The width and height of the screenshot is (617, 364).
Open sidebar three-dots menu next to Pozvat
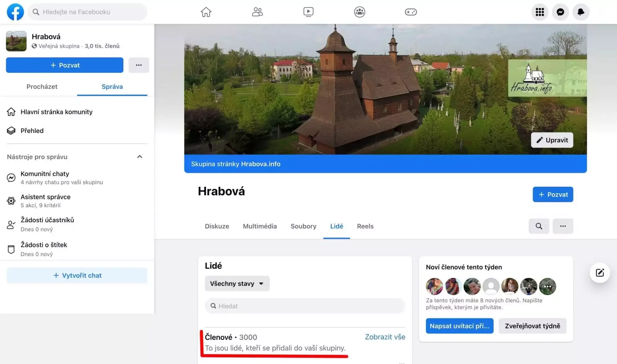coord(139,65)
